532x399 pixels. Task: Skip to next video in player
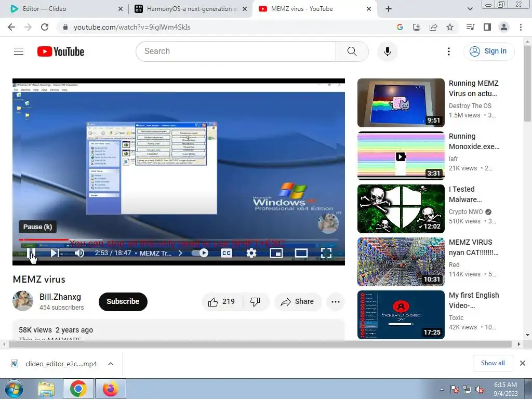[x=55, y=253]
